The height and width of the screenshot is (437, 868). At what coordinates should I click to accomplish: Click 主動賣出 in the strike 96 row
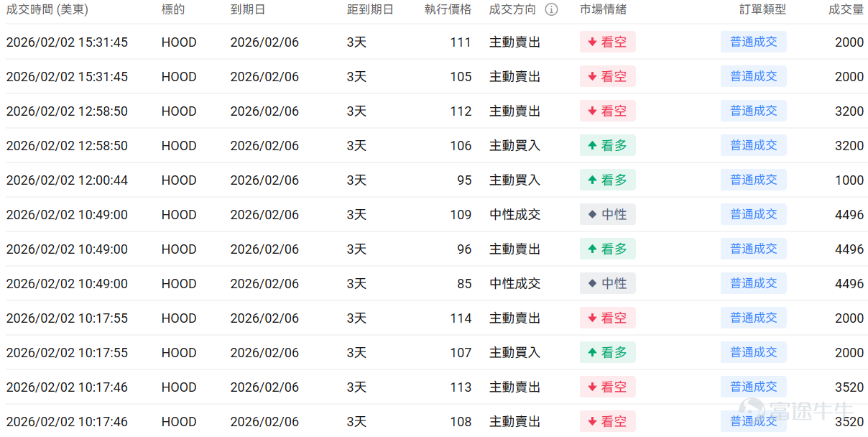[x=514, y=249]
